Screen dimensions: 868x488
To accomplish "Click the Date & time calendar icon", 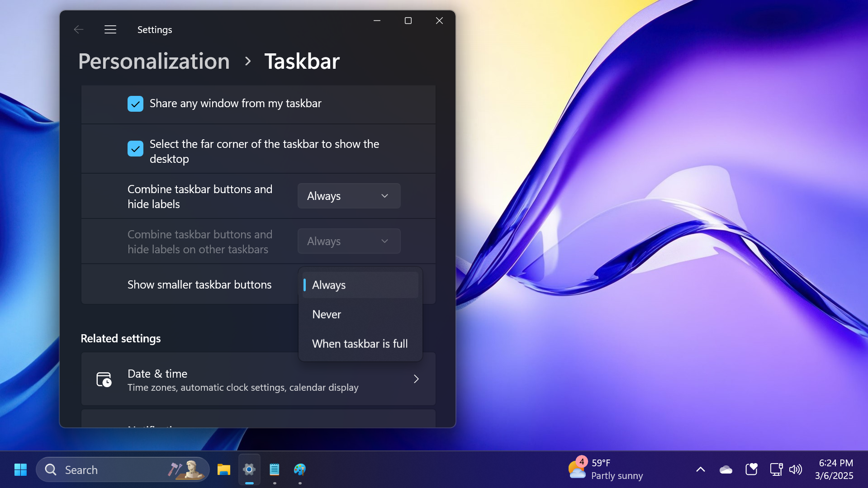I will tap(103, 379).
